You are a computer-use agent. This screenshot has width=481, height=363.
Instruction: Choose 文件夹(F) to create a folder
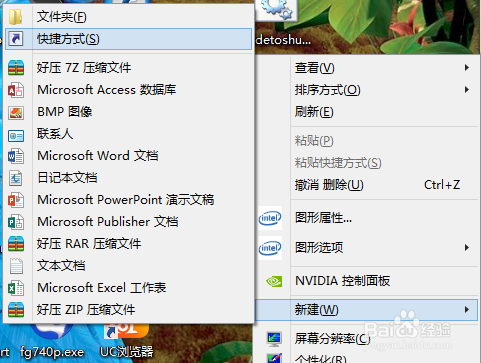(x=128, y=17)
